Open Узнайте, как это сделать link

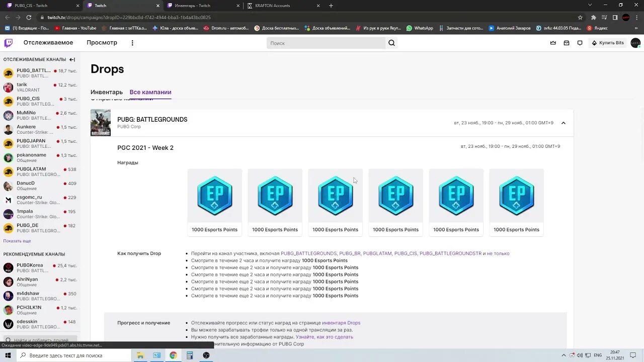click(325, 337)
